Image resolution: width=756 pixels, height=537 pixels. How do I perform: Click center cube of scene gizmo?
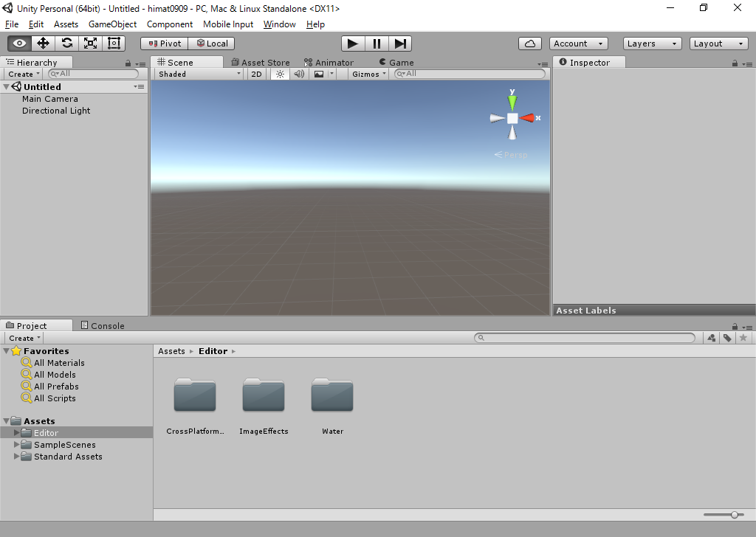(x=512, y=118)
